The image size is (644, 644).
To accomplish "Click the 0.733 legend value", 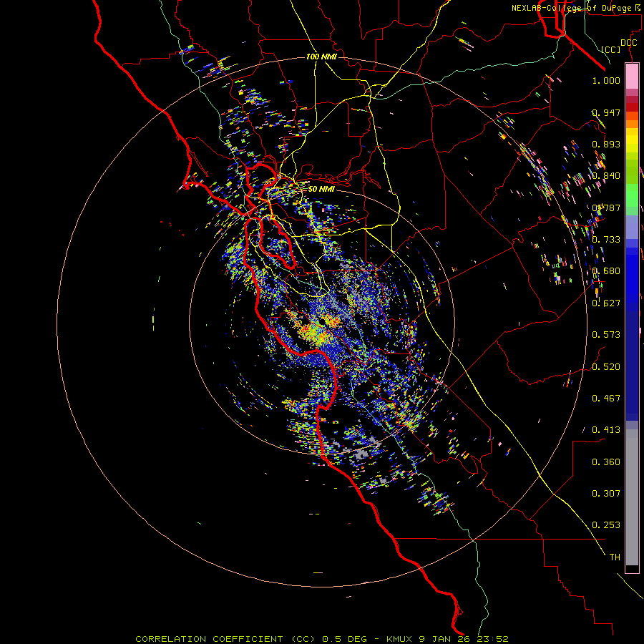I will click(606, 240).
